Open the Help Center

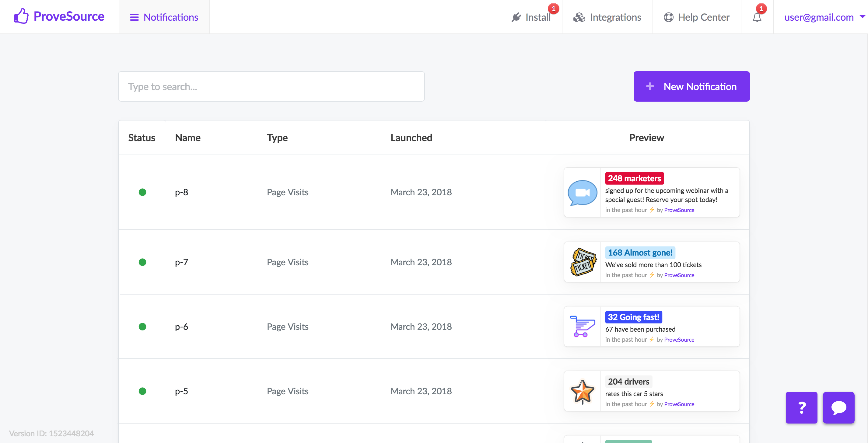click(x=696, y=17)
